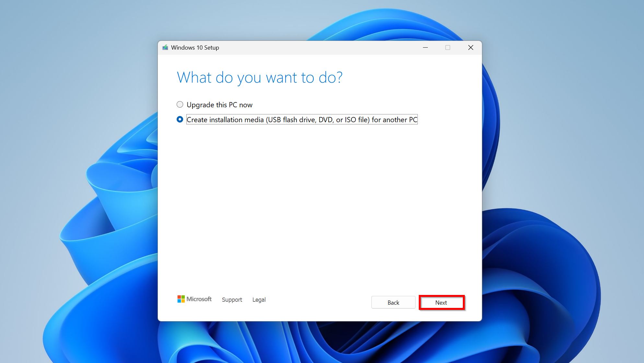
Task: Select 'Create installation media' radio button
Action: 180,119
